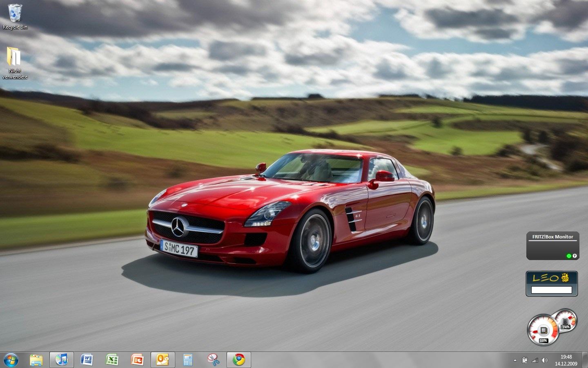Viewport: 588px width, 368px height.
Task: Open the Calculator from the taskbar
Action: (188, 360)
